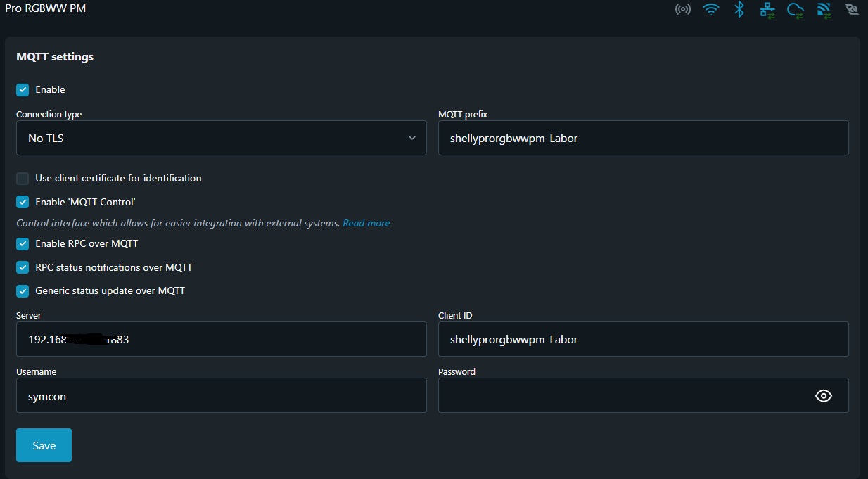
Task: Click the Ethernet network status icon
Action: 767,10
